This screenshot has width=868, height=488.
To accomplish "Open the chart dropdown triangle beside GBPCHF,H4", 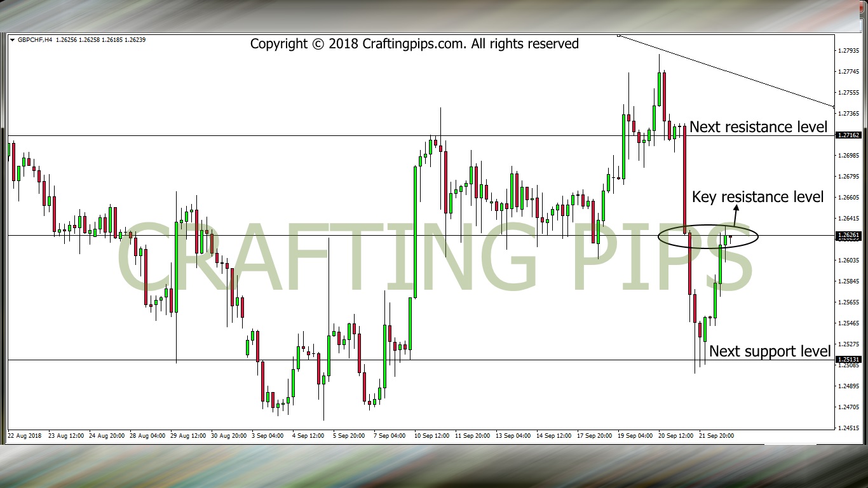I will 12,40.
